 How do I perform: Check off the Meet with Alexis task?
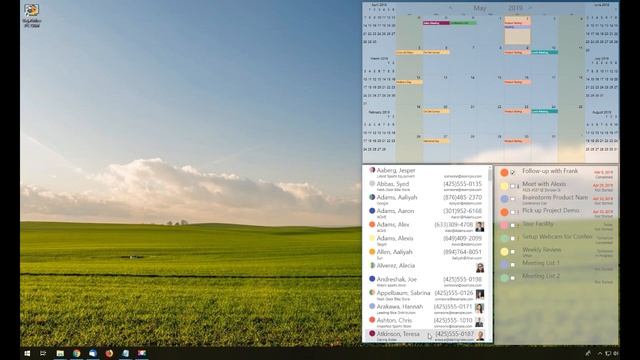[x=513, y=186]
